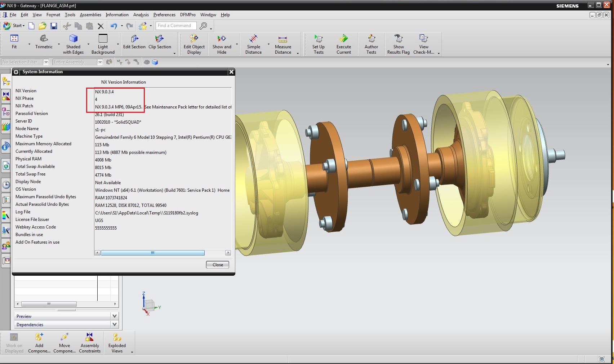Click the Cut scissors icon
The height and width of the screenshot is (364, 614).
pos(67,26)
